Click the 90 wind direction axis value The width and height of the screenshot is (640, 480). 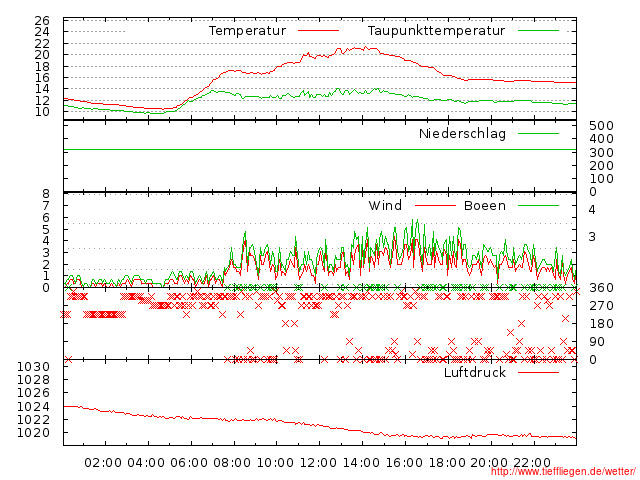(597, 342)
